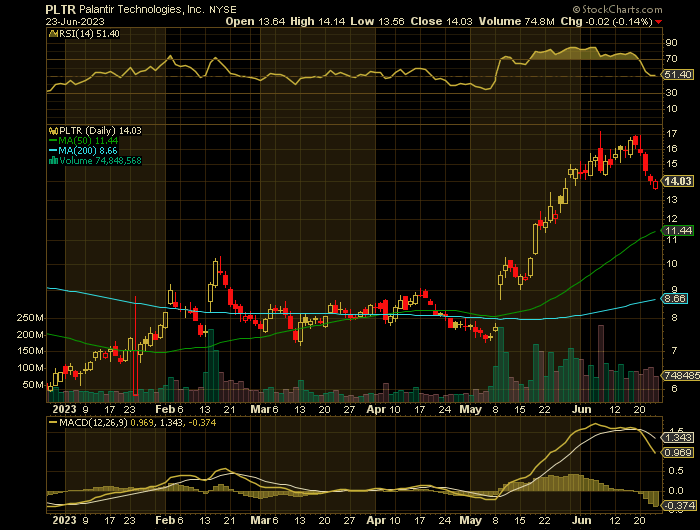Viewport: 700px width, 530px height.
Task: Click the RSI indicator legend icon
Action: 53,34
